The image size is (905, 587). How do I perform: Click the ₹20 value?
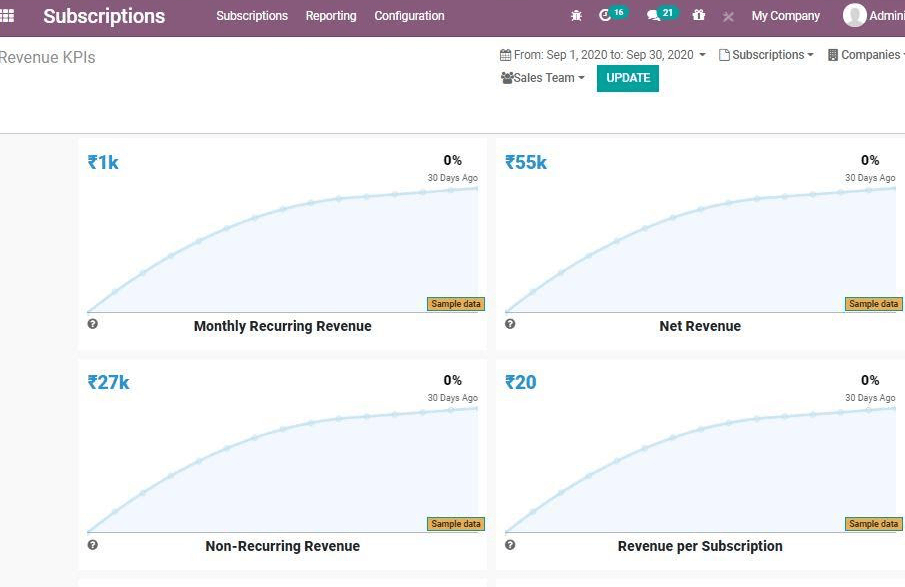click(x=521, y=382)
